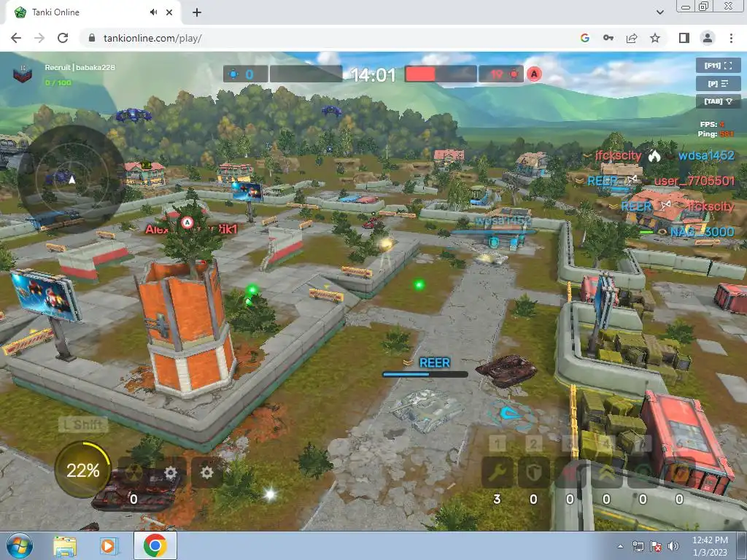Image resolution: width=747 pixels, height=560 pixels.
Task: Share this page via share icon
Action: 632,38
